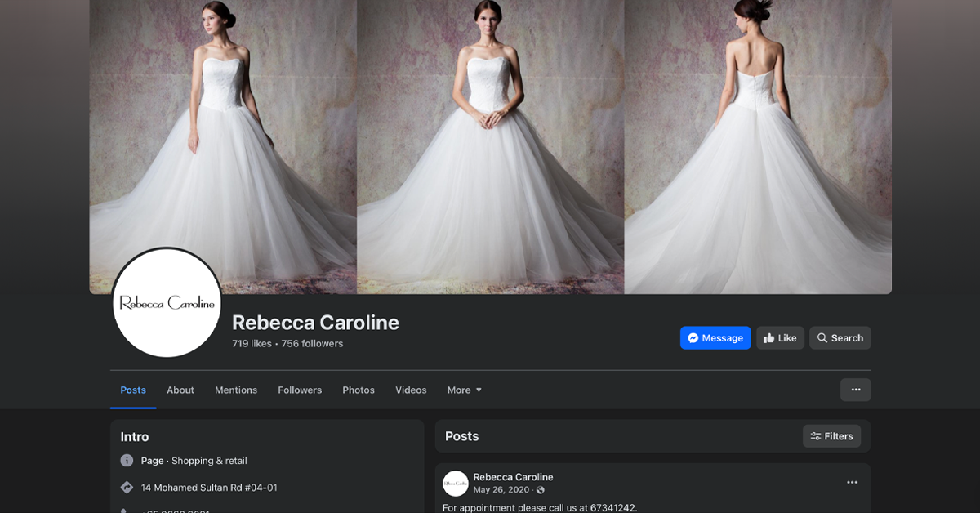980x513 pixels.
Task: Open the Rebecca Caroline post options menu
Action: click(852, 483)
